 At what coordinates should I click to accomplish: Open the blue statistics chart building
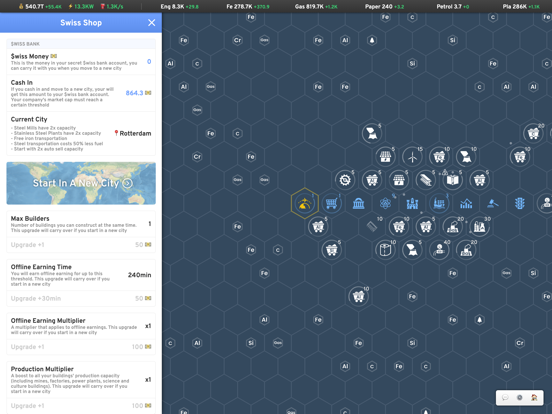[x=466, y=203]
